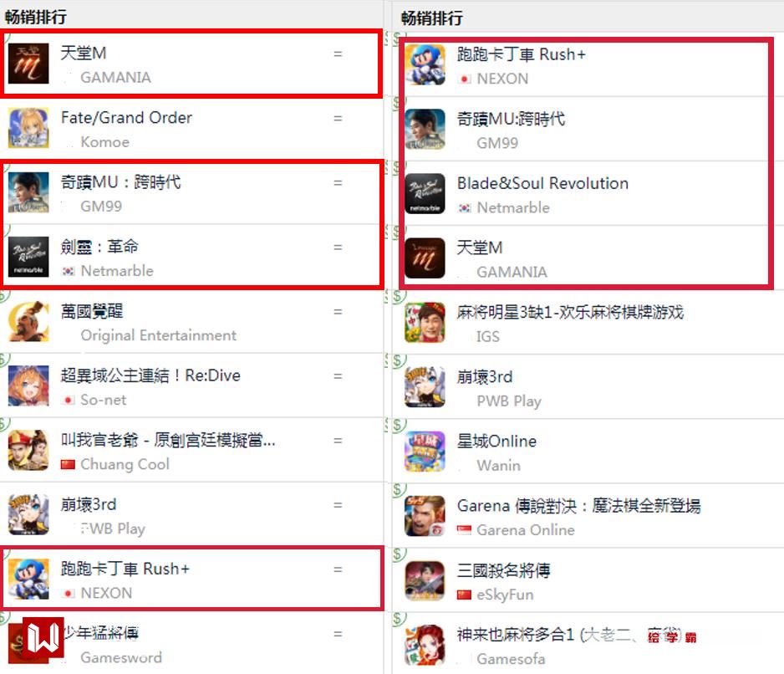Click the 叫我官老爺 app icon
784x674 pixels.
28,451
